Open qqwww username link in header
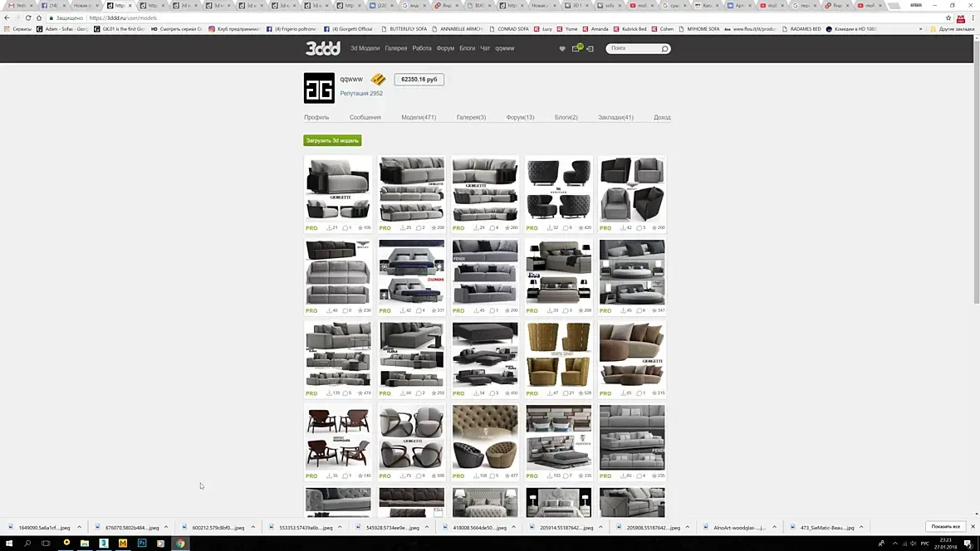The width and height of the screenshot is (980, 551). pos(505,48)
